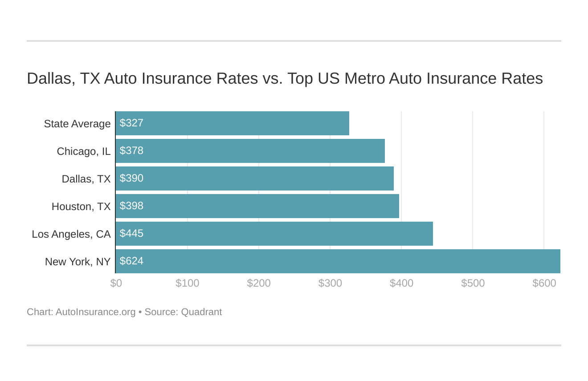Screen dimensions: 588x381
Task: Click the "New York, NY" axis label
Action: click(78, 262)
